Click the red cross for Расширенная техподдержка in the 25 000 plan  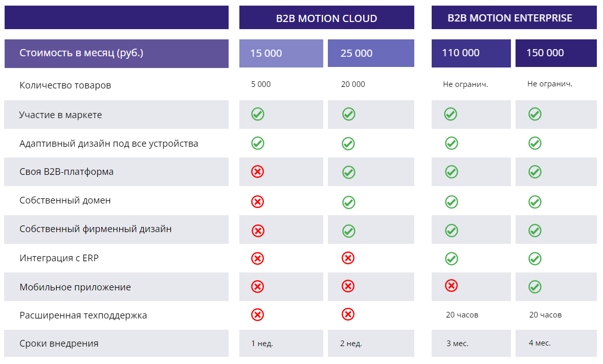tap(348, 314)
